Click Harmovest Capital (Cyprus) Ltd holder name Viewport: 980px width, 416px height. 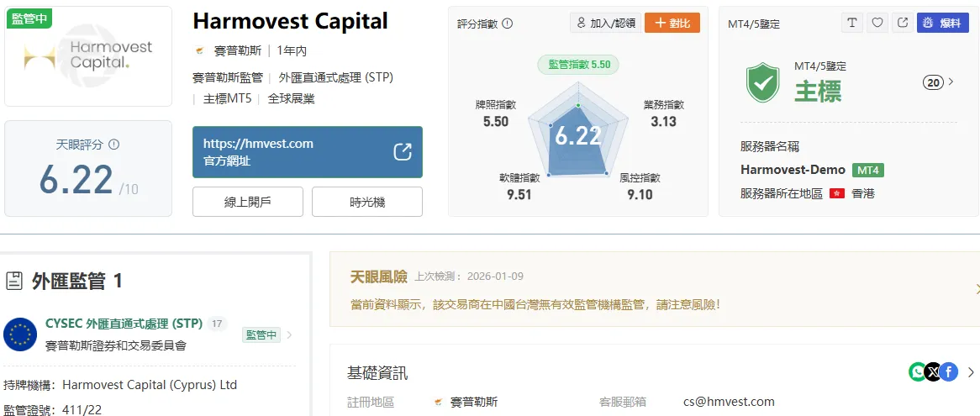(x=150, y=385)
